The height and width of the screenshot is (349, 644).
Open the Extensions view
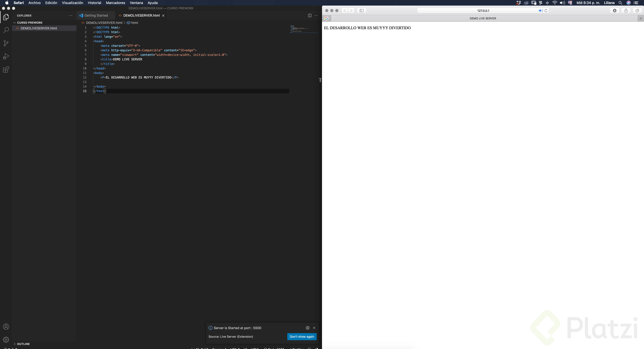(x=6, y=69)
